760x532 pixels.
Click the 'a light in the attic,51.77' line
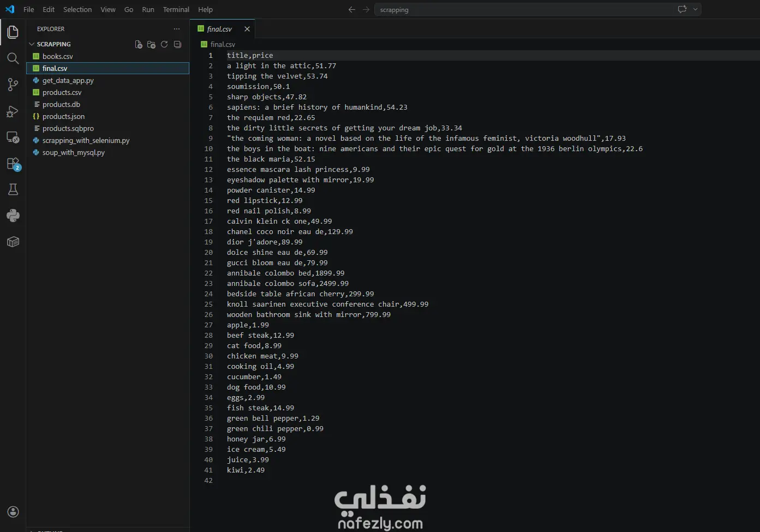(282, 65)
